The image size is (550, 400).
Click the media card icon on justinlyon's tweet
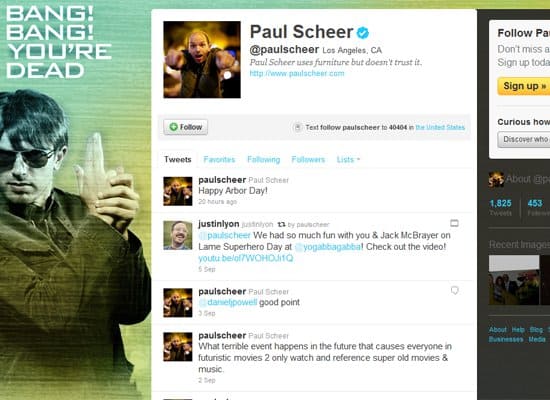pyautogui.click(x=454, y=223)
